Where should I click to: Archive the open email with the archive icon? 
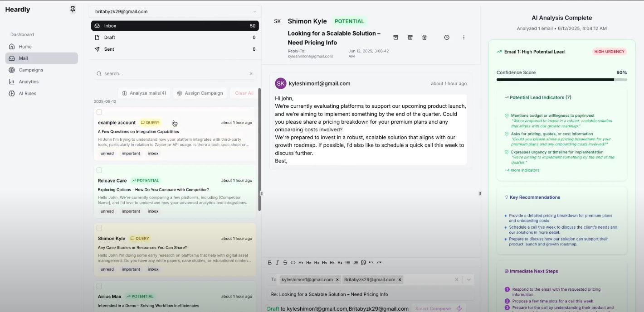tap(395, 38)
